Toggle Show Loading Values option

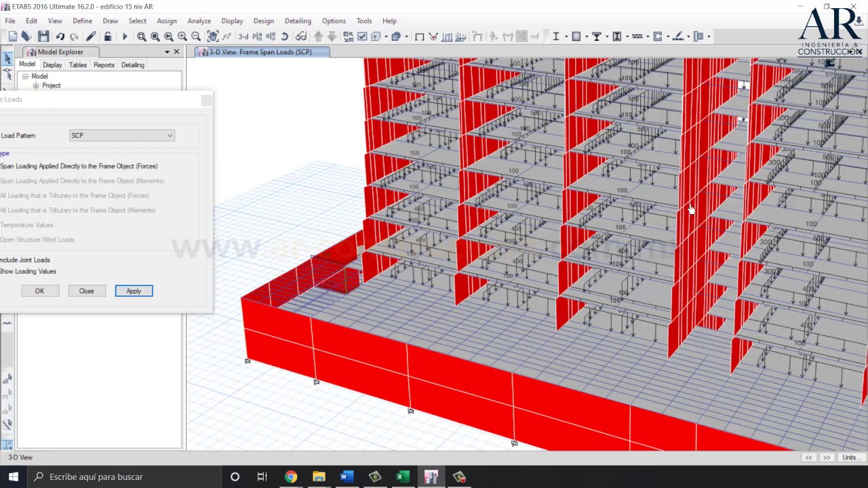click(28, 272)
